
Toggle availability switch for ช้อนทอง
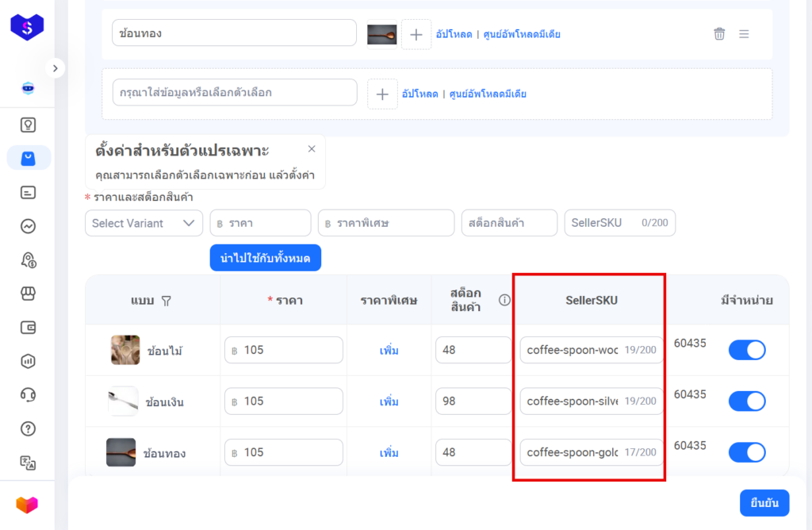746,452
